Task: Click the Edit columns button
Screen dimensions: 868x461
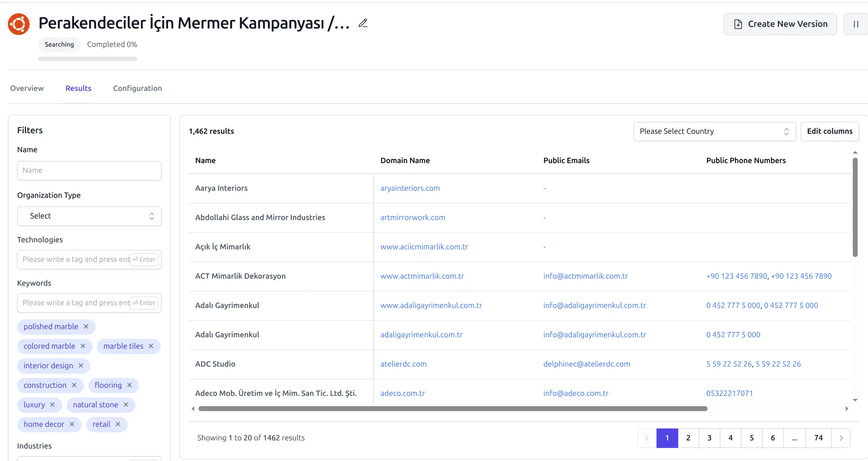Action: point(830,131)
